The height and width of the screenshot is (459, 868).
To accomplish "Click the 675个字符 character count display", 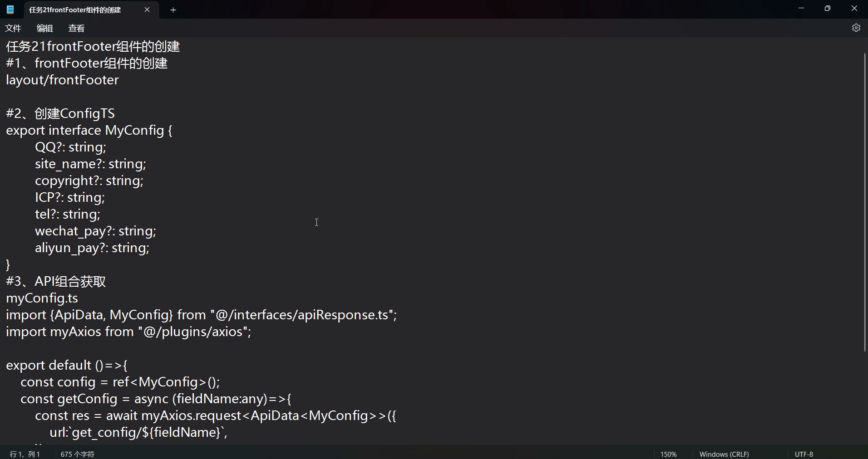I will (x=77, y=454).
